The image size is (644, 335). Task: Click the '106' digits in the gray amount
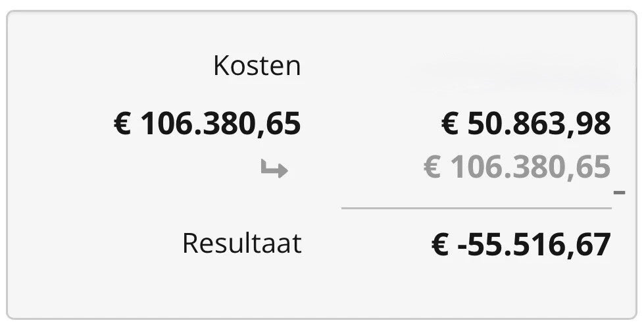pos(471,167)
